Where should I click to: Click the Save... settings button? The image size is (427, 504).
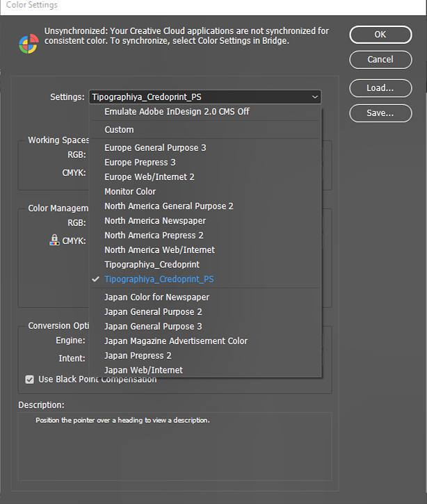point(380,113)
